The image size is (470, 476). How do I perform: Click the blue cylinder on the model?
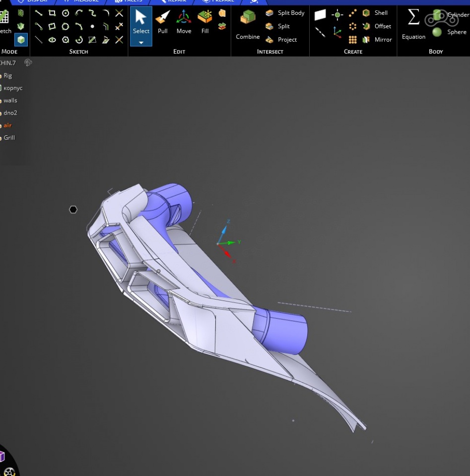click(284, 331)
